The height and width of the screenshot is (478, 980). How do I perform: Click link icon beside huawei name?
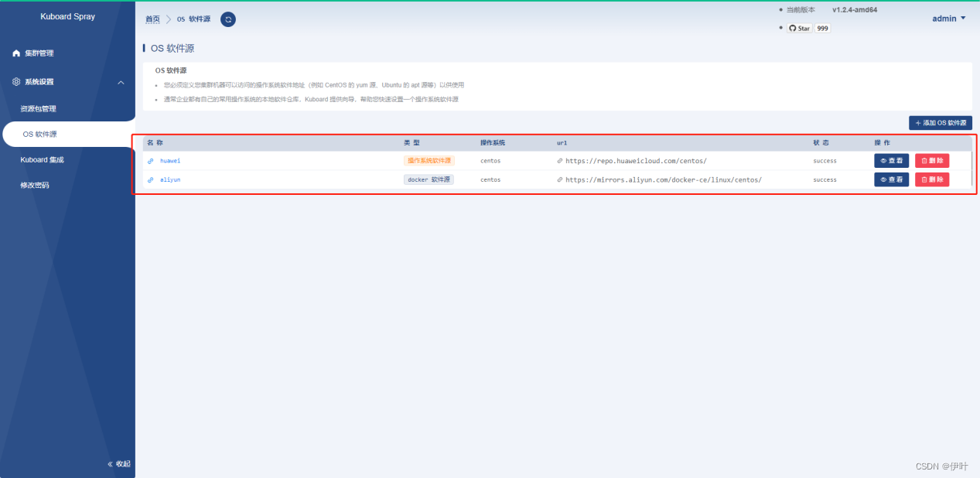click(x=151, y=161)
